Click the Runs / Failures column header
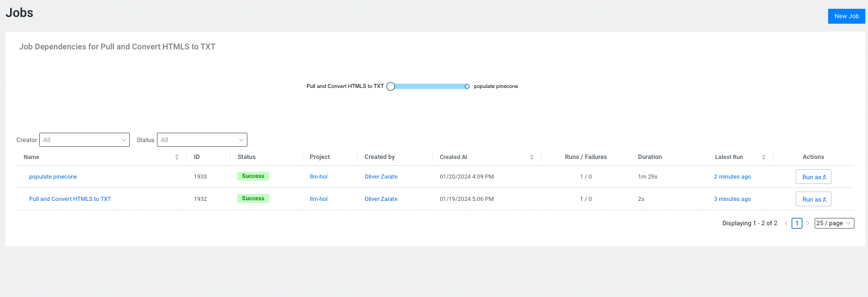Screen dimensions: 868x297 coord(586,157)
